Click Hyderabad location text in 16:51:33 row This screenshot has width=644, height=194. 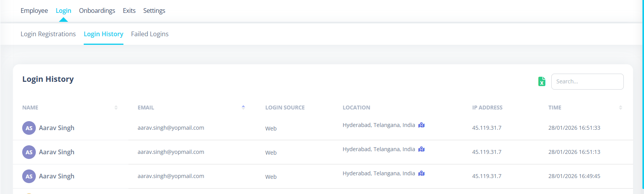379,125
